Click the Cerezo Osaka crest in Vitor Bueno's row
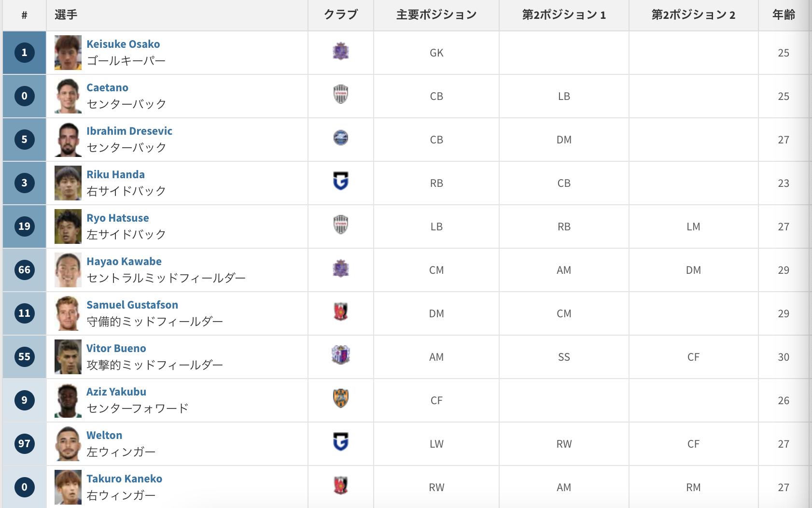 coord(341,355)
